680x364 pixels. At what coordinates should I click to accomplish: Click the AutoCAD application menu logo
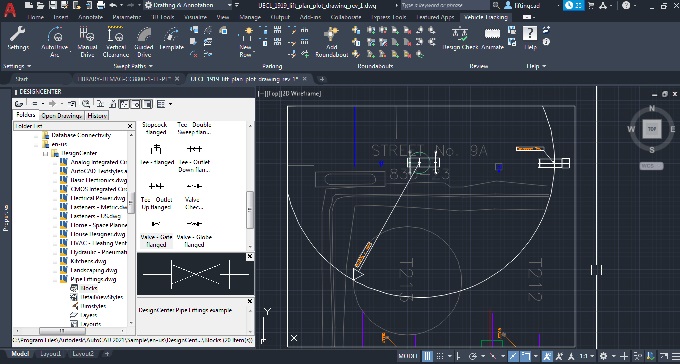point(10,9)
